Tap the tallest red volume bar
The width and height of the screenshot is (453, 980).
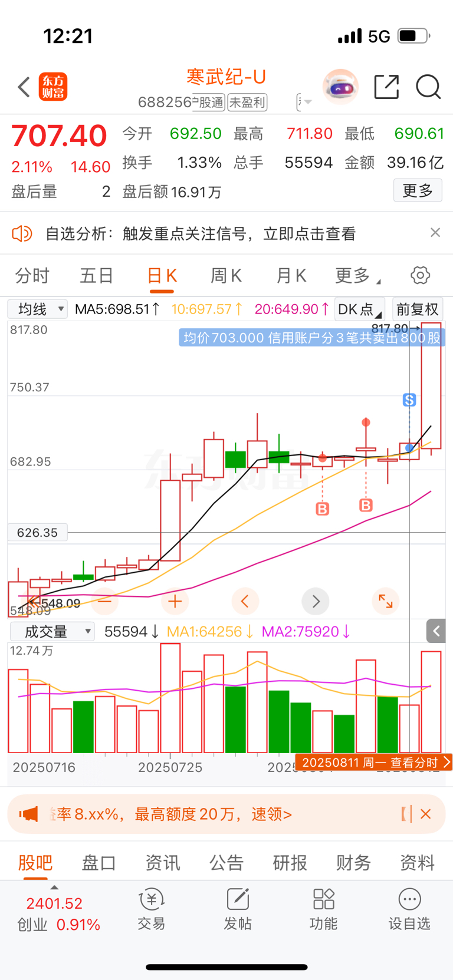(170, 698)
